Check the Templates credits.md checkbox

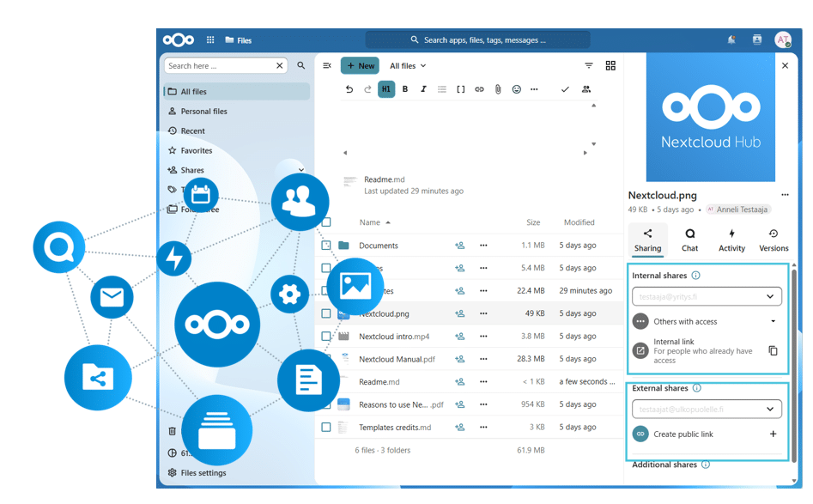325,428
